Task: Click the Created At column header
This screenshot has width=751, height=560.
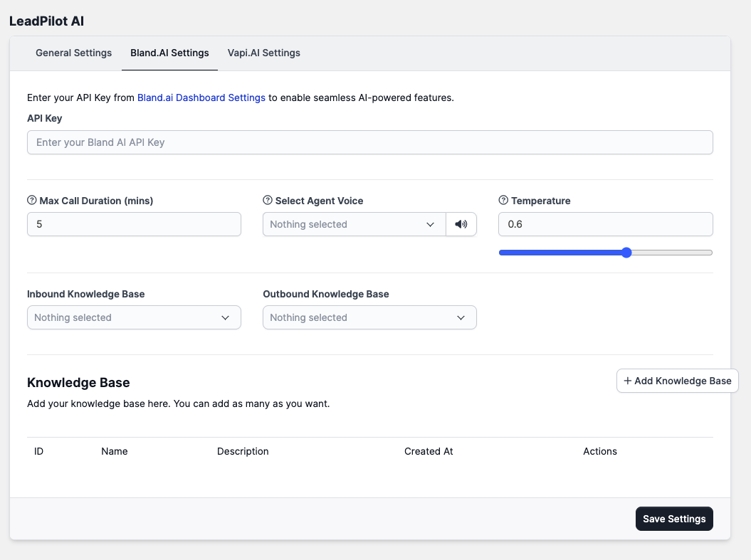Action: [429, 451]
